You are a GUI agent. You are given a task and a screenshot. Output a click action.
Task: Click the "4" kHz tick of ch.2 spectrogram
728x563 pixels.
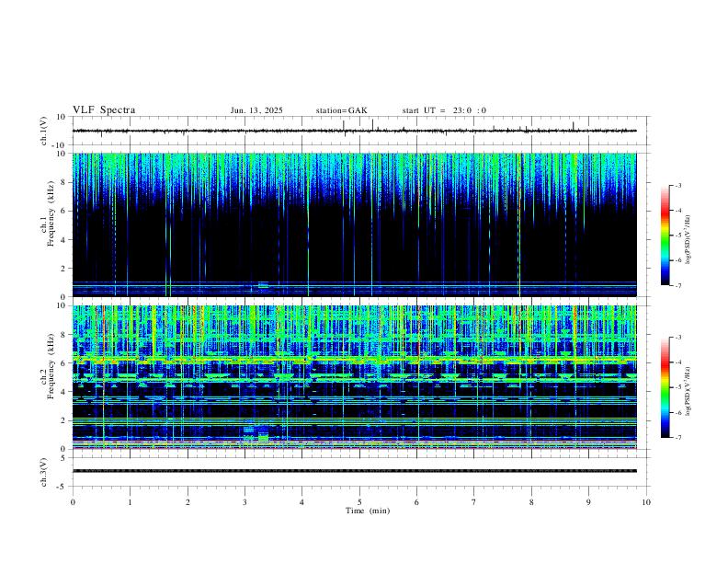pos(64,392)
